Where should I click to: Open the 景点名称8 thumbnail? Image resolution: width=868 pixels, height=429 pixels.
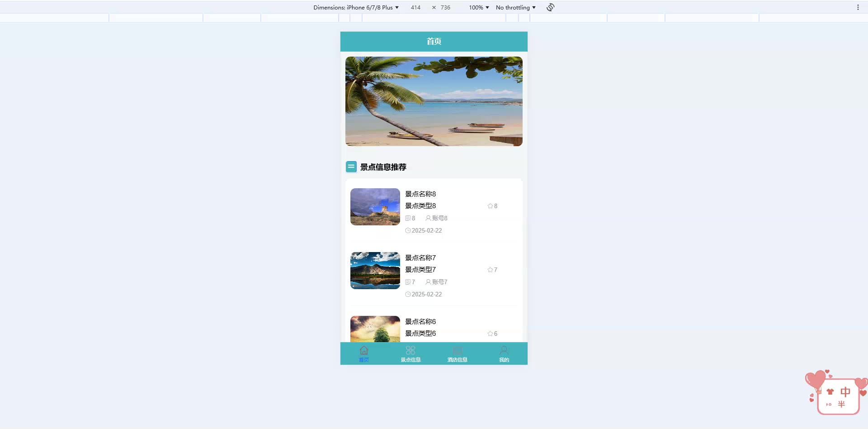[375, 207]
